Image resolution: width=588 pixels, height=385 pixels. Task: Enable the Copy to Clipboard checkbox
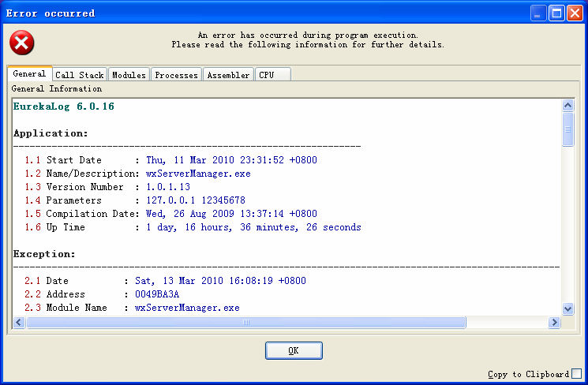[x=577, y=373]
